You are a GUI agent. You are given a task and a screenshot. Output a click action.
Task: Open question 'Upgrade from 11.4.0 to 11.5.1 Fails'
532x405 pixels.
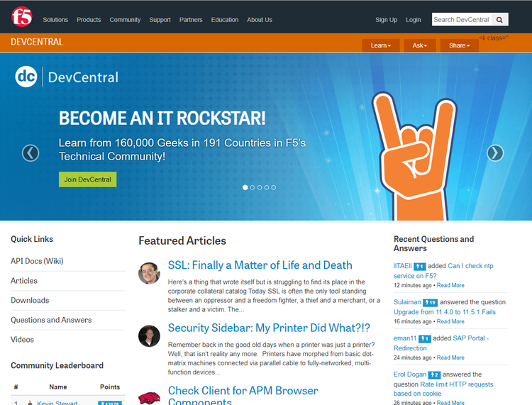pos(445,312)
